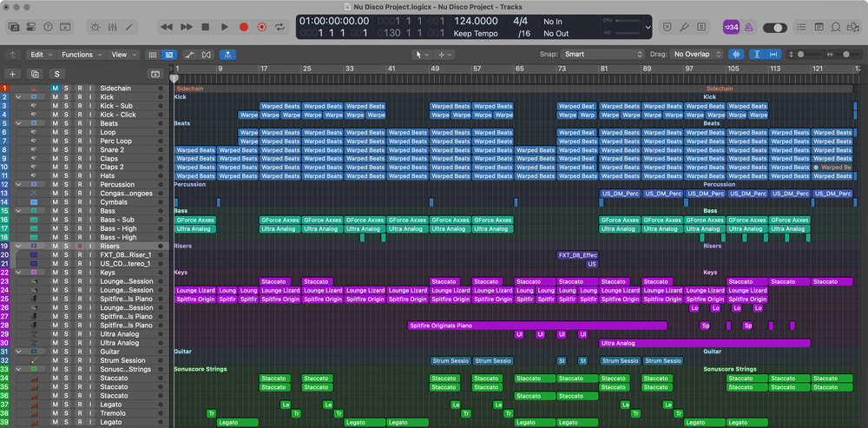Viewport: 868px width, 428px height.
Task: Open the Edit menu in Tracks area
Action: click(x=40, y=55)
